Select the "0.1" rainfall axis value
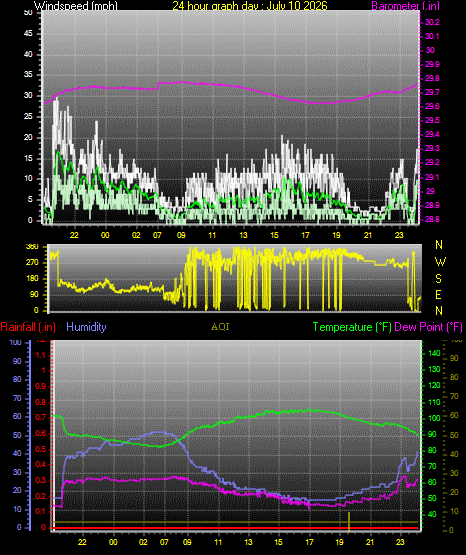 point(41,511)
